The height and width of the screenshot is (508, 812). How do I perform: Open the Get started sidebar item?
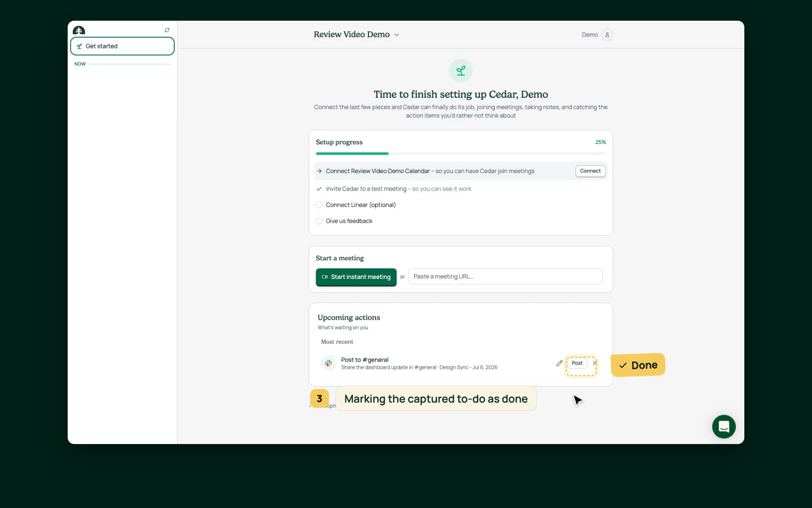tap(122, 46)
